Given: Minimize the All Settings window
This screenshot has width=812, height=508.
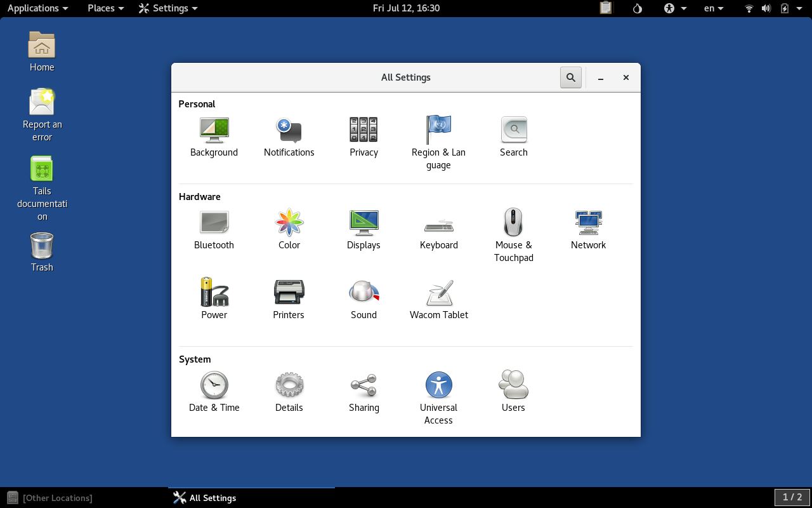Looking at the screenshot, I should (x=600, y=77).
